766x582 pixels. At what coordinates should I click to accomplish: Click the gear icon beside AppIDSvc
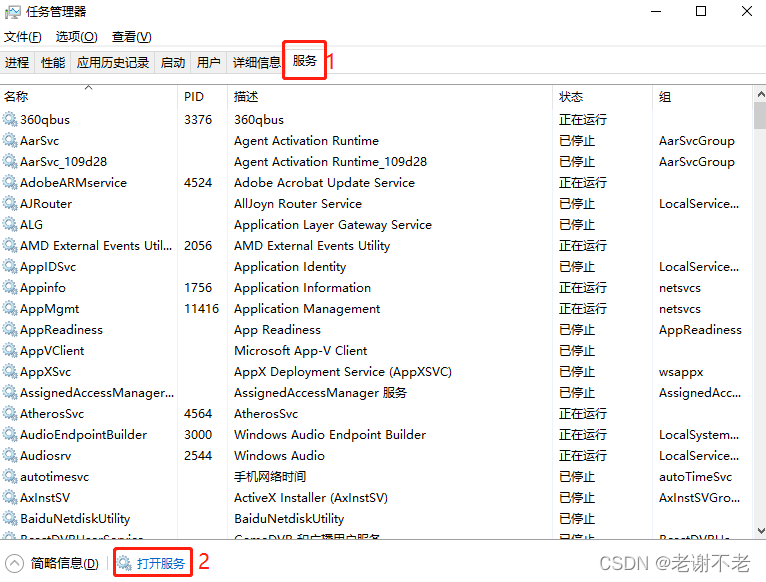(x=10, y=266)
